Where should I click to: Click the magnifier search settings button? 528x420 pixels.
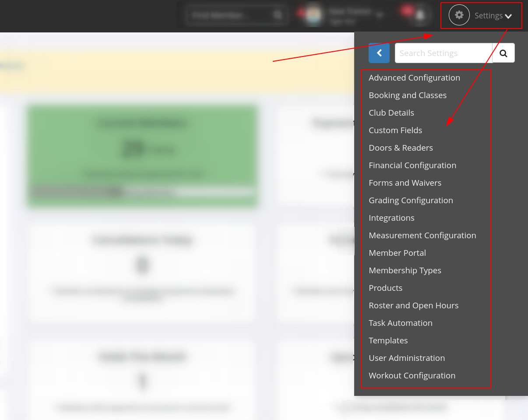pos(503,53)
